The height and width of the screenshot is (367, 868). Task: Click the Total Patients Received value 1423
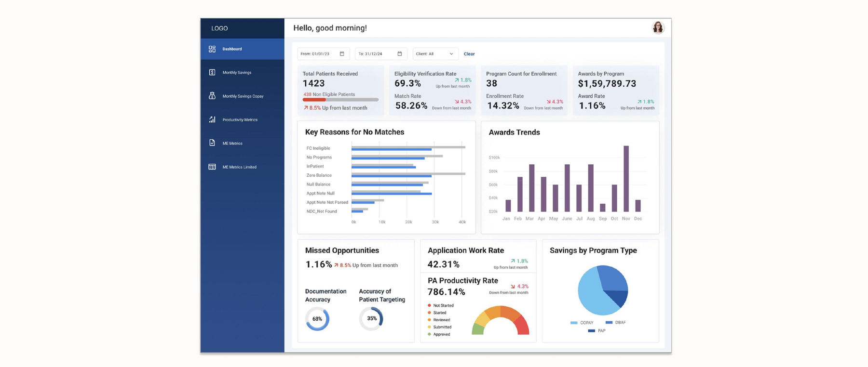(x=313, y=83)
